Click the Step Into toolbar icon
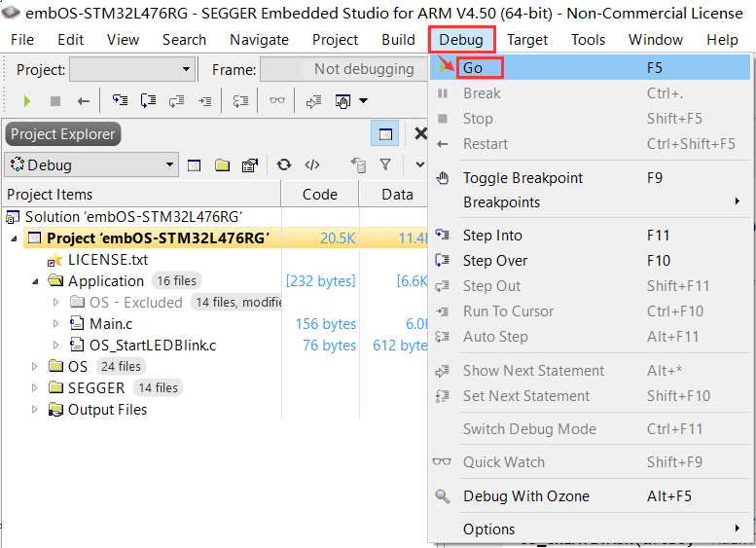 point(120,100)
